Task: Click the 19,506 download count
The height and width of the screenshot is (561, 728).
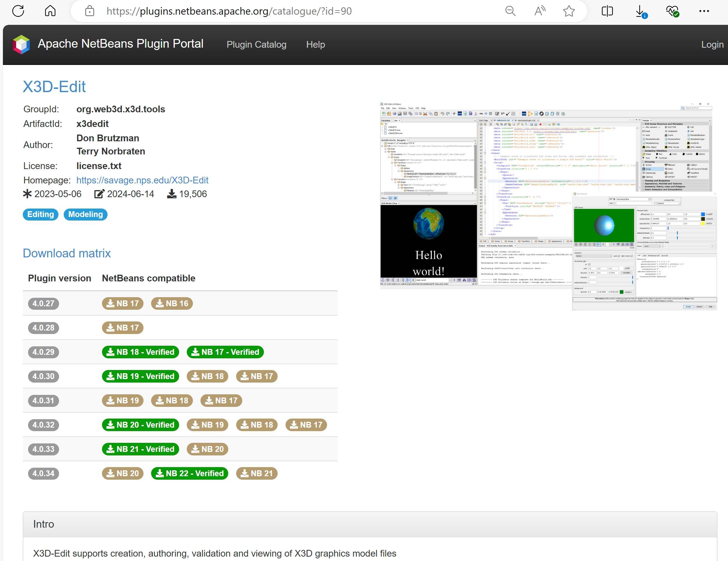Action: click(x=193, y=194)
